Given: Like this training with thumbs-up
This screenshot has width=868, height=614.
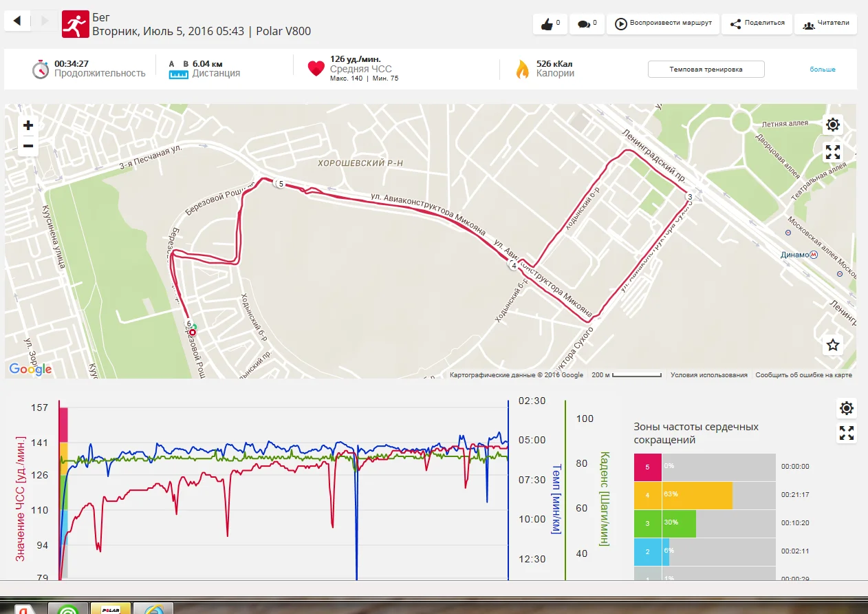Looking at the screenshot, I should [x=550, y=23].
